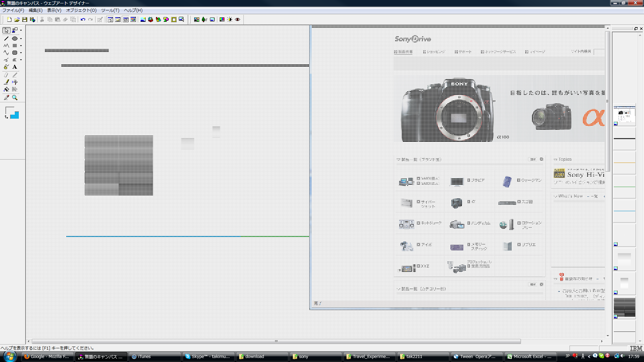
Task: Click the stamp frame toolbar icon
Action: tap(174, 19)
